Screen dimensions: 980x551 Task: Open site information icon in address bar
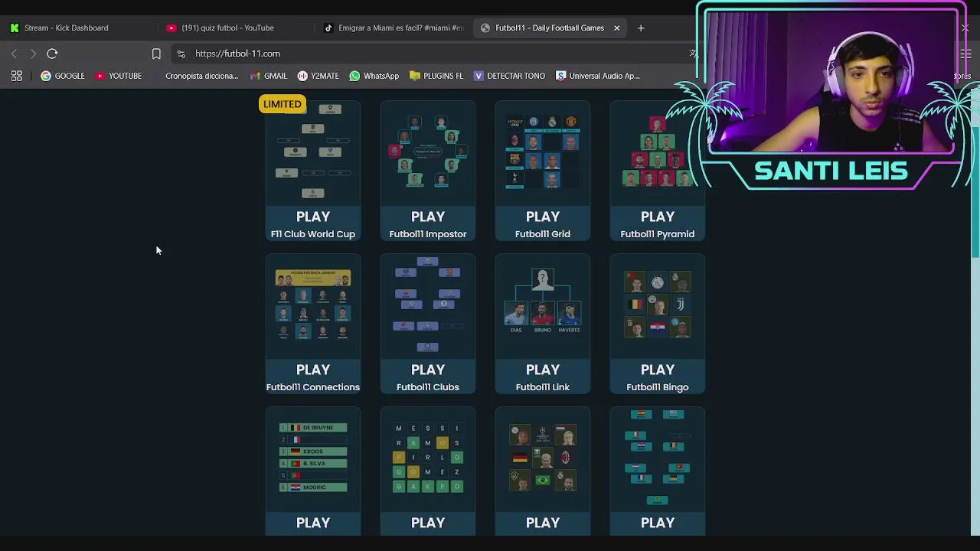tap(181, 54)
